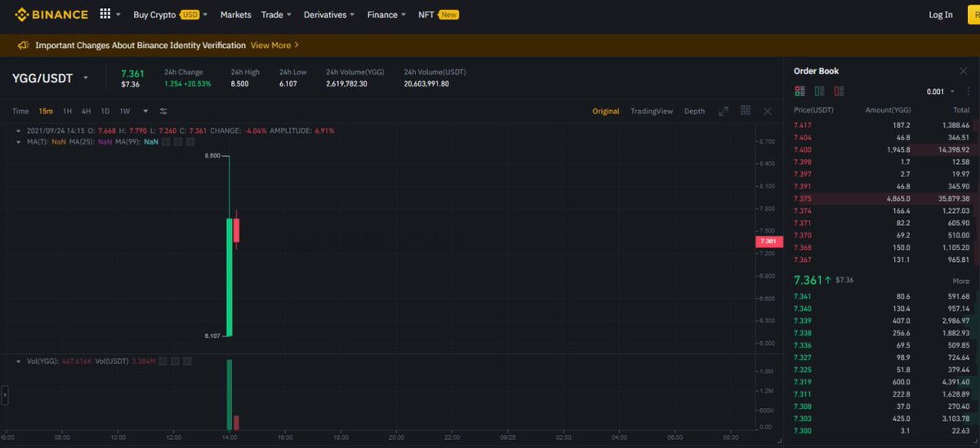Screen dimensions: 980x448
Task: Show buy orders only view icon
Action: tap(819, 91)
